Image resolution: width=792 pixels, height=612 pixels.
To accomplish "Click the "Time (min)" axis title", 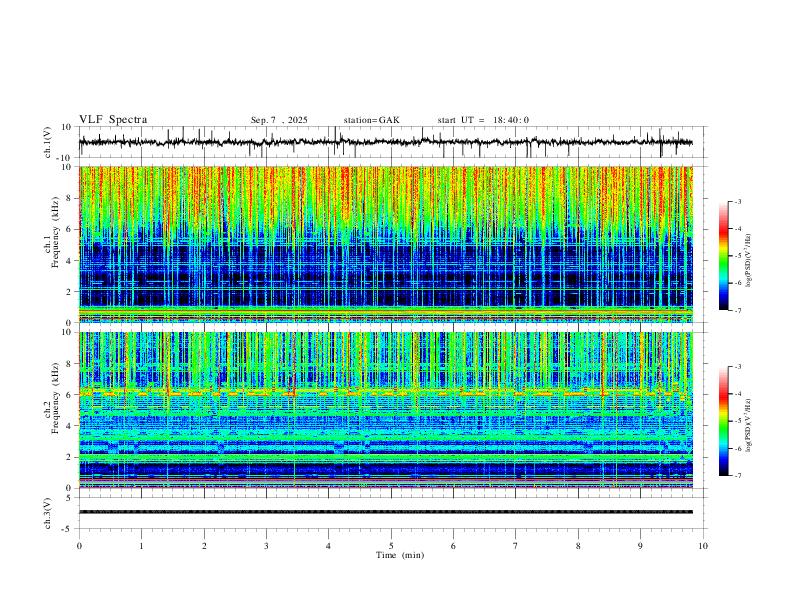I will [400, 555].
